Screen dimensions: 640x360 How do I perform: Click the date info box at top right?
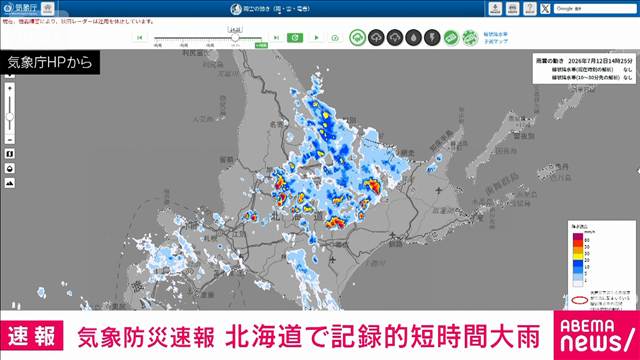[x=584, y=69]
